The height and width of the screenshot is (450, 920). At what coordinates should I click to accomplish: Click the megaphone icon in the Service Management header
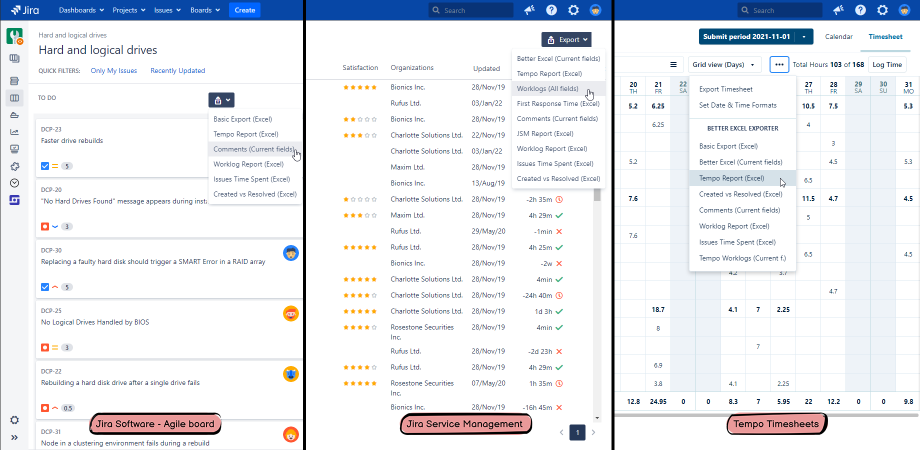(529, 10)
